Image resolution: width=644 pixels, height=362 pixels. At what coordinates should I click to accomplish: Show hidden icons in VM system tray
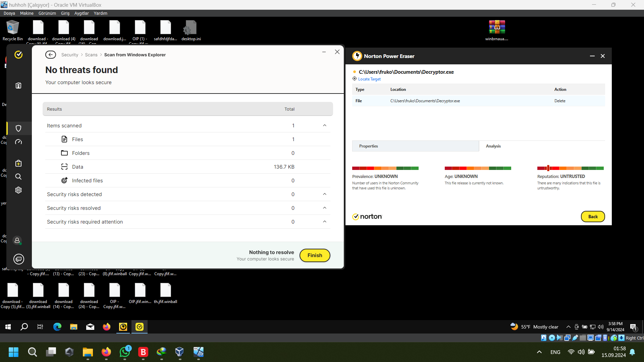(568, 327)
